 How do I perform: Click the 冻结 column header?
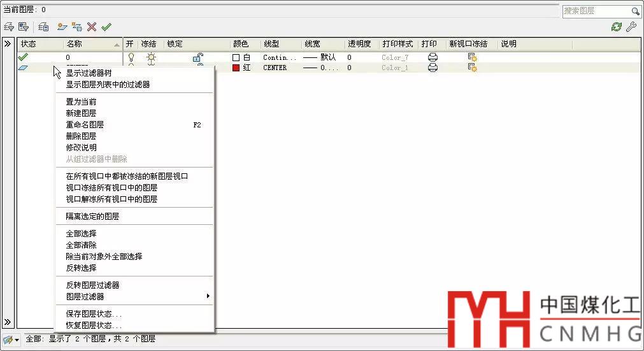coord(150,44)
